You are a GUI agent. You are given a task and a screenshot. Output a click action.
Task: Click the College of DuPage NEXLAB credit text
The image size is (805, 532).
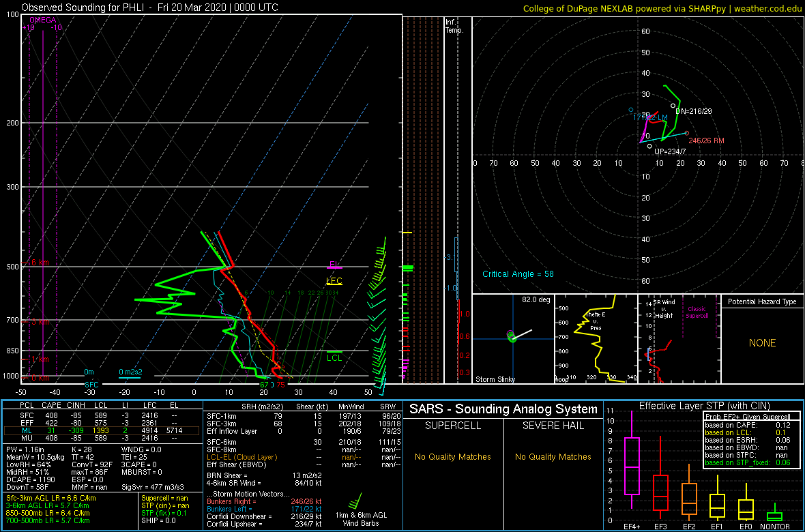pyautogui.click(x=662, y=8)
